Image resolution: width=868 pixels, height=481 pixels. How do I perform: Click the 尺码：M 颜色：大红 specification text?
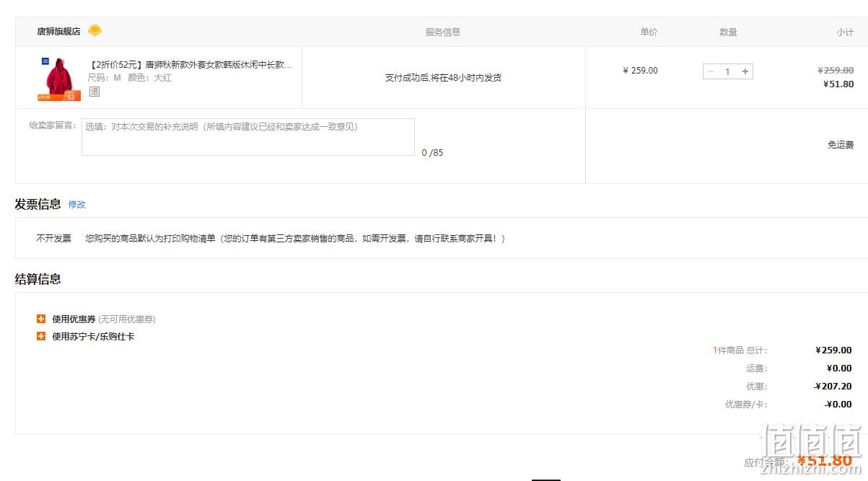(130, 78)
